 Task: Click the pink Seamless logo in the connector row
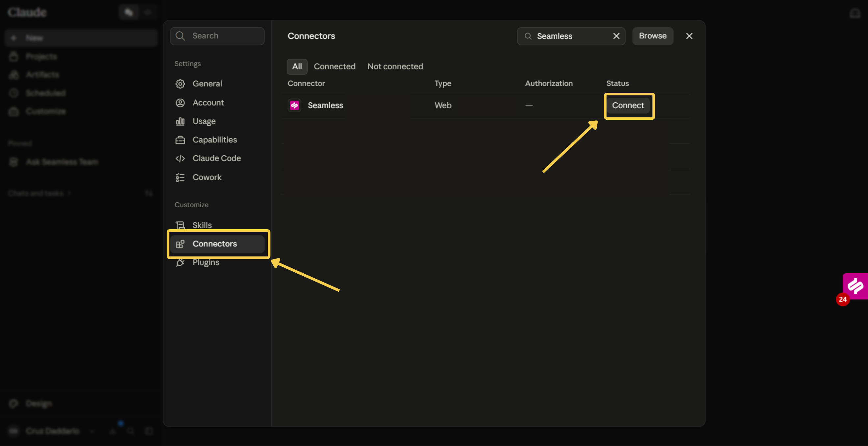(x=294, y=106)
